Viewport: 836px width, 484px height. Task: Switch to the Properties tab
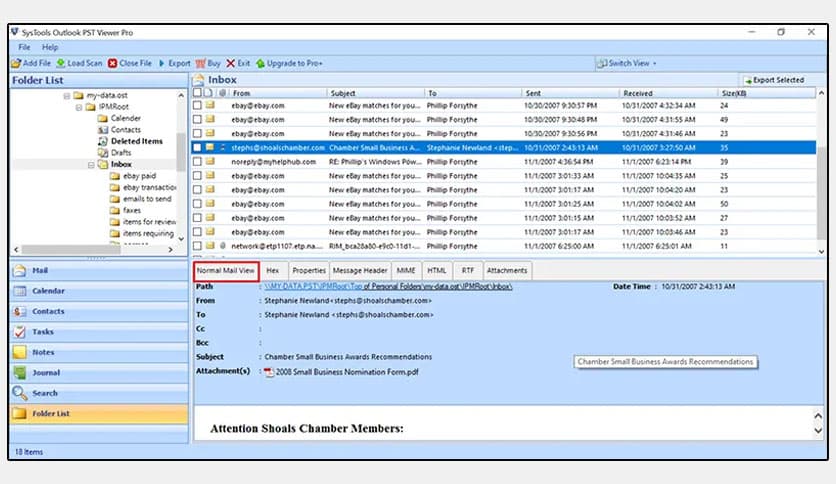coord(309,271)
